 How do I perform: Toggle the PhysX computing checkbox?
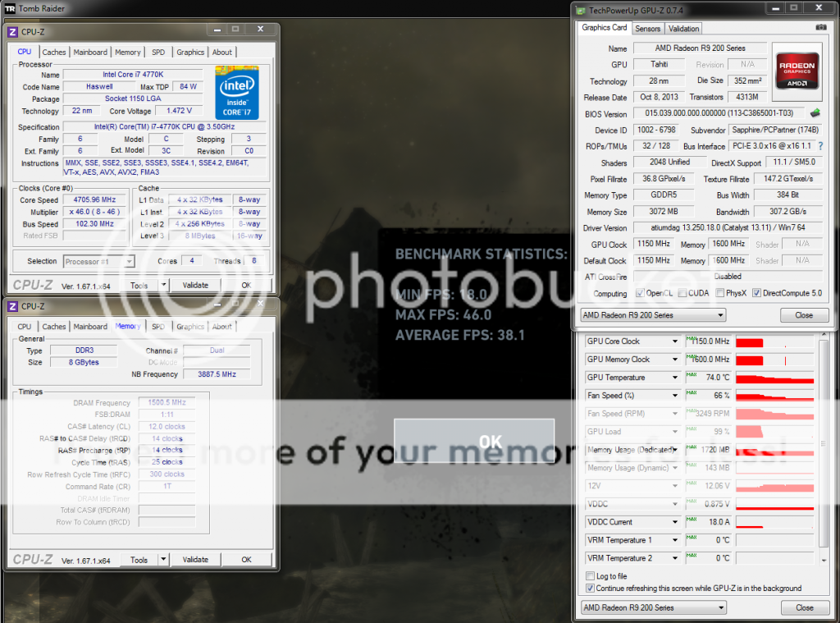click(719, 293)
